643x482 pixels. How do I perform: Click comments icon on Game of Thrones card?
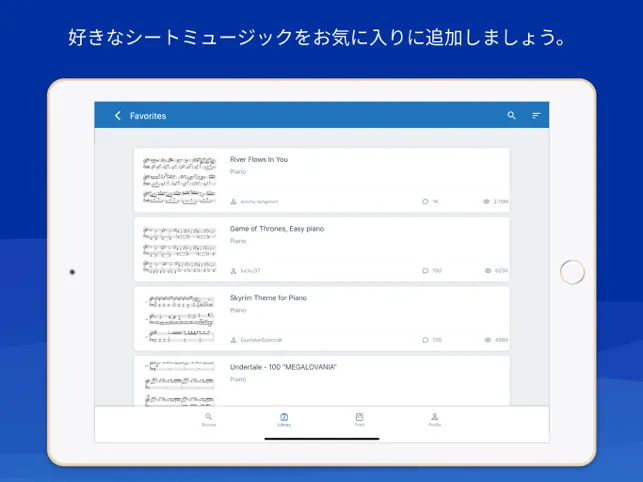pos(425,271)
